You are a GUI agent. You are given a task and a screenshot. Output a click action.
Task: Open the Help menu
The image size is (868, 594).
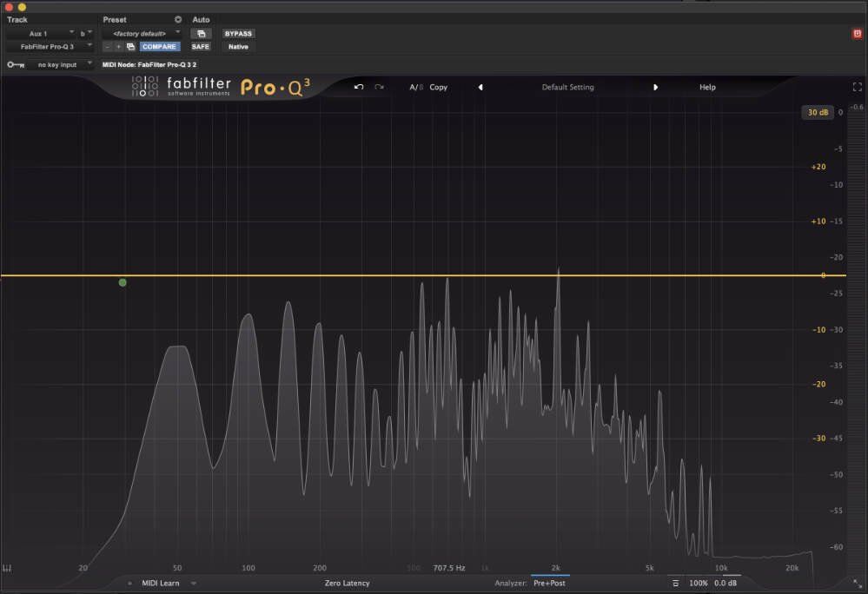707,87
